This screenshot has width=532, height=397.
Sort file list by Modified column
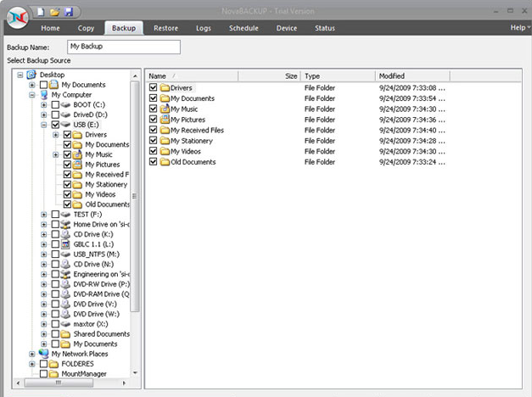(412, 76)
